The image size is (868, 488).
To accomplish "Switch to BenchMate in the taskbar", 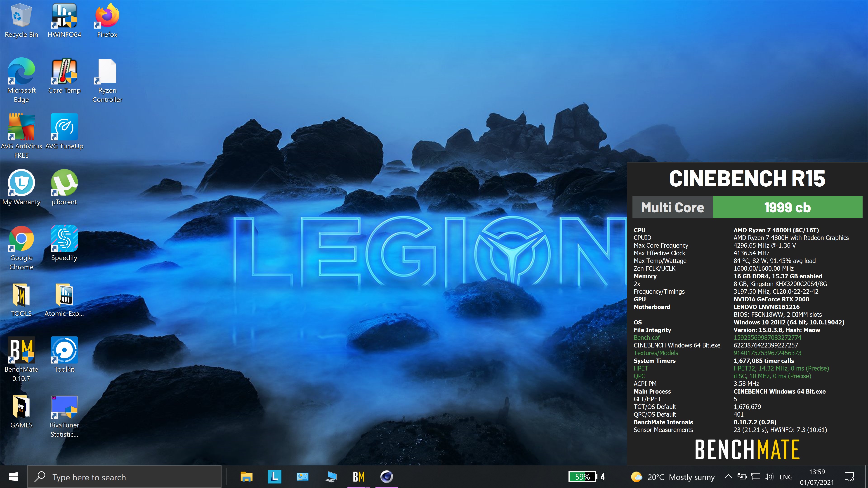I will click(x=359, y=477).
